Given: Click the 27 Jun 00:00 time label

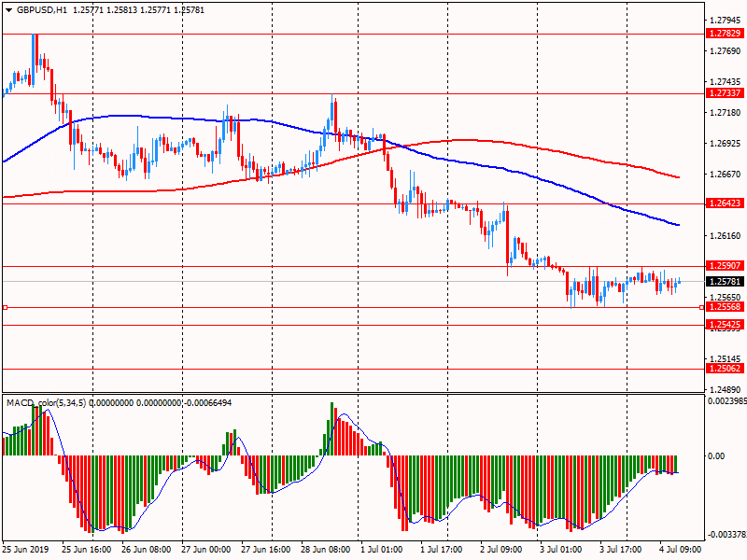Looking at the screenshot, I should click(205, 549).
